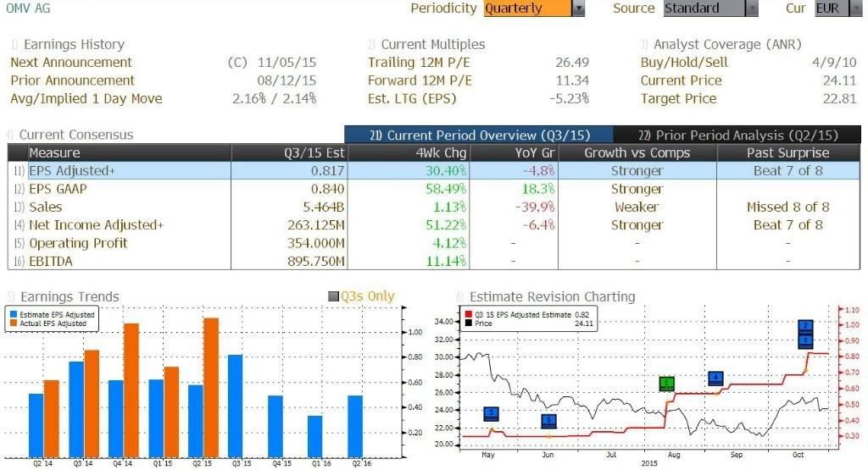Click the OMV AG ticker title
868x470 pixels.
pos(28,8)
